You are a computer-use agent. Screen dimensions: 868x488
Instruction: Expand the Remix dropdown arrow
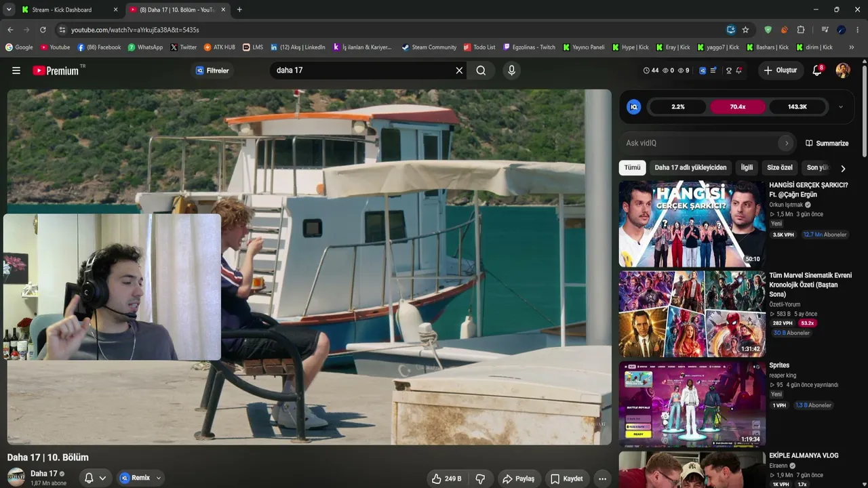pyautogui.click(x=159, y=478)
